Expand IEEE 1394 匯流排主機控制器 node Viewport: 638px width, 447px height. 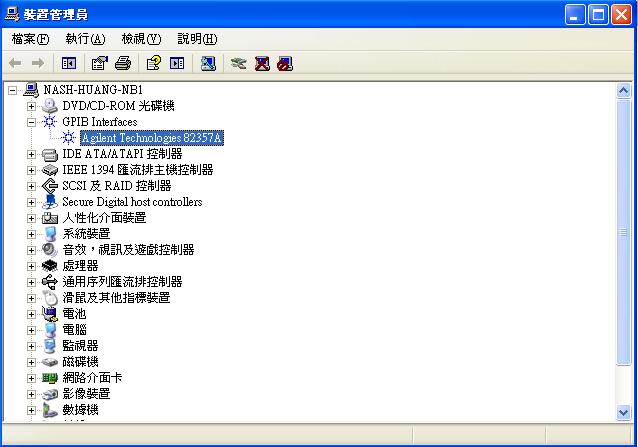(31, 170)
